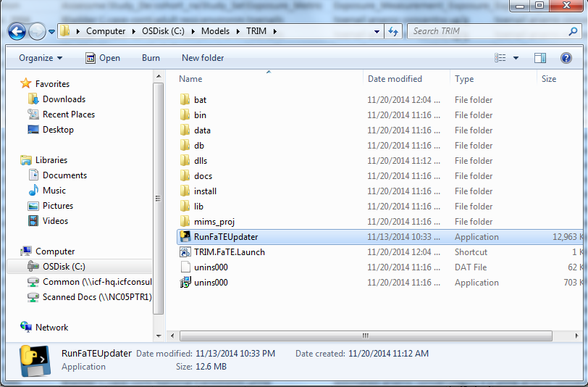Click the Refresh arrows icon near address bar
The image size is (588, 387).
point(393,31)
